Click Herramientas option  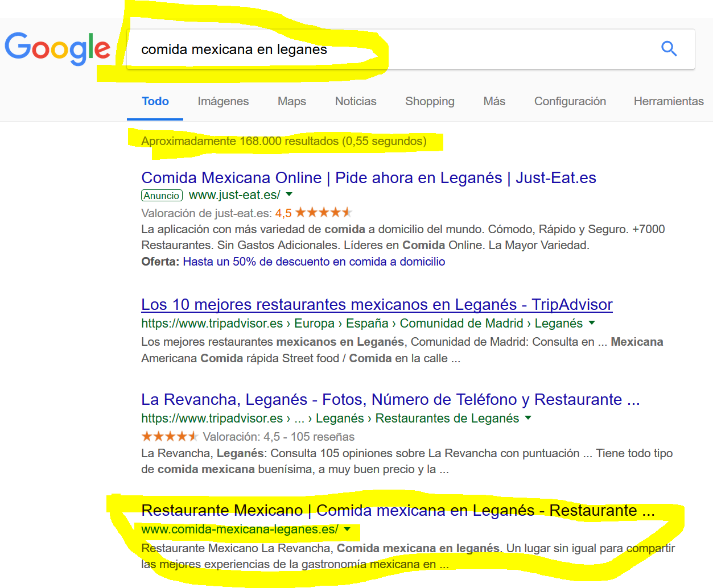click(669, 101)
